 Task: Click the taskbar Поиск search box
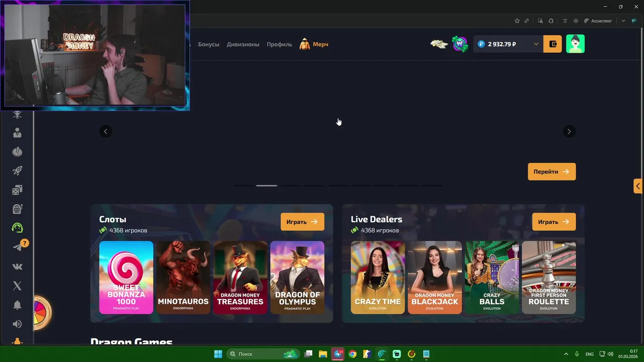click(x=263, y=354)
